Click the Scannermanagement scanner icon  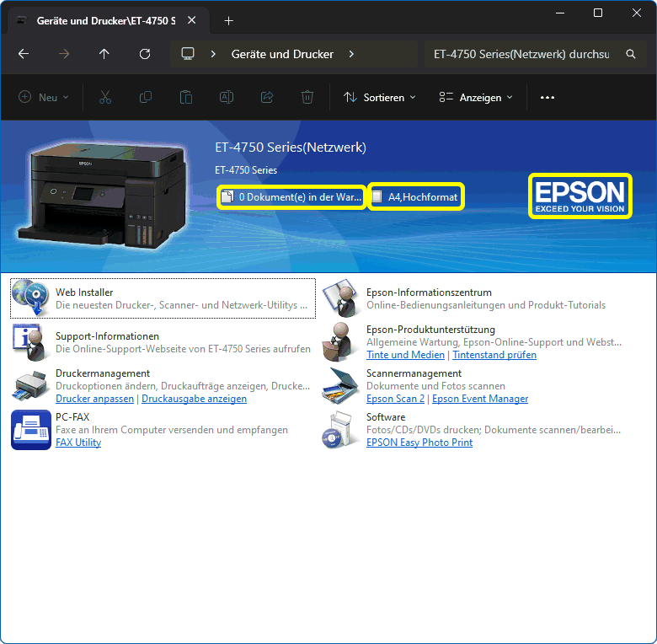pyautogui.click(x=342, y=385)
